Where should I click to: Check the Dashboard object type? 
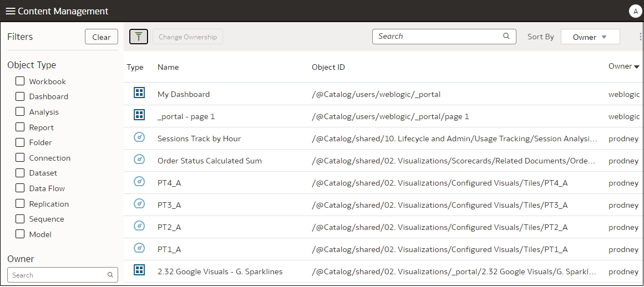pyautogui.click(x=20, y=97)
